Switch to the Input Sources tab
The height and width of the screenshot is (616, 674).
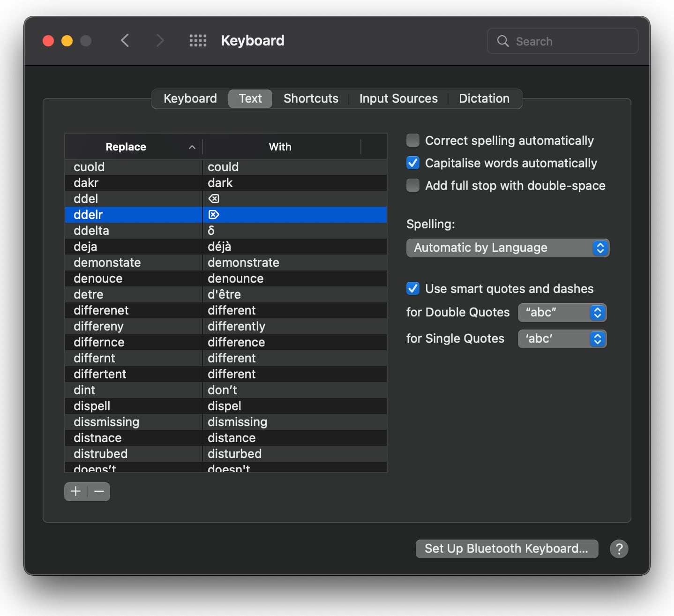coord(398,98)
